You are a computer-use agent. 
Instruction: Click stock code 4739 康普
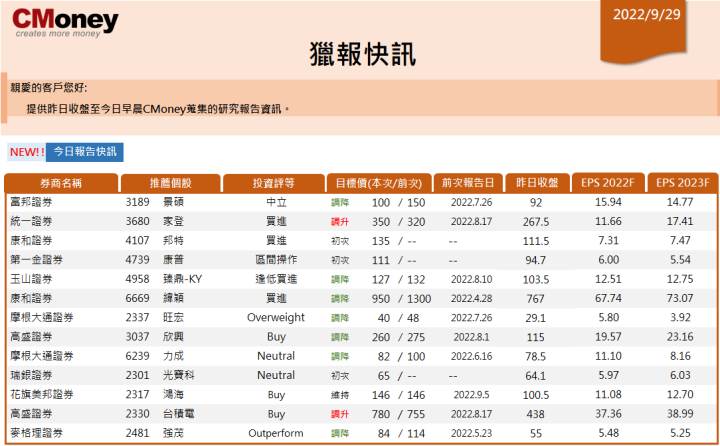(155, 260)
